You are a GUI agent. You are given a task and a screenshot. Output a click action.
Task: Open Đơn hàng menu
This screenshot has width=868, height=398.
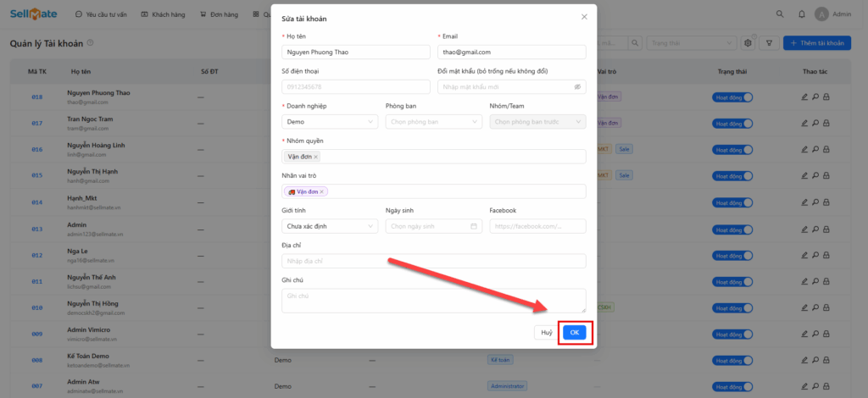pos(220,14)
